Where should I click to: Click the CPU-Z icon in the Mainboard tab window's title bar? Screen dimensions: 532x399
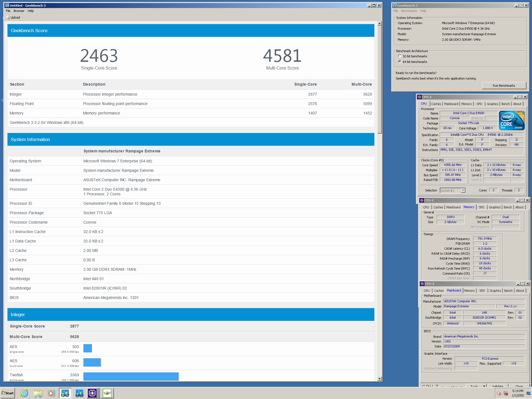(x=422, y=284)
